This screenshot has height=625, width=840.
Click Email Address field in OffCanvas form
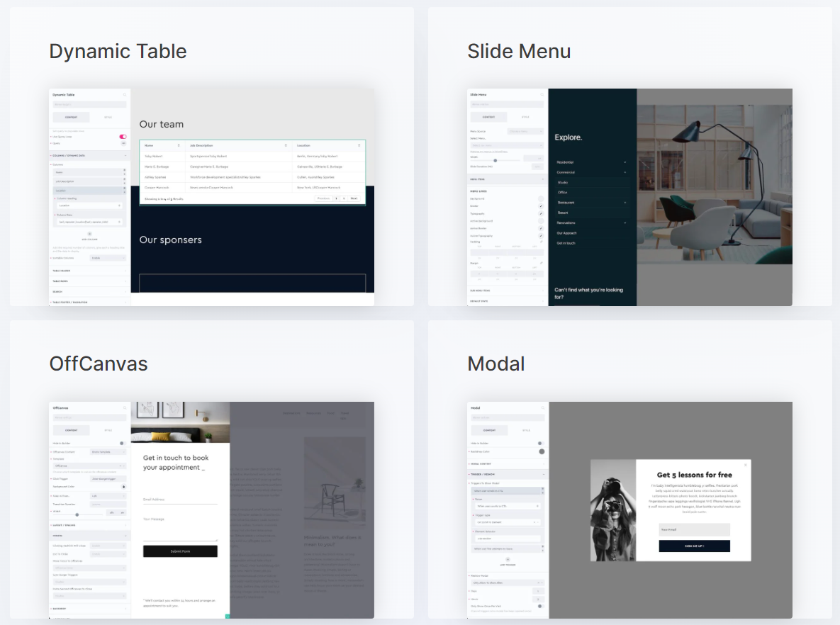[180, 500]
